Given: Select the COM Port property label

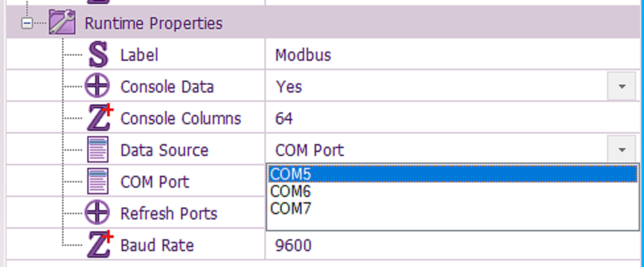Looking at the screenshot, I should (x=155, y=182).
